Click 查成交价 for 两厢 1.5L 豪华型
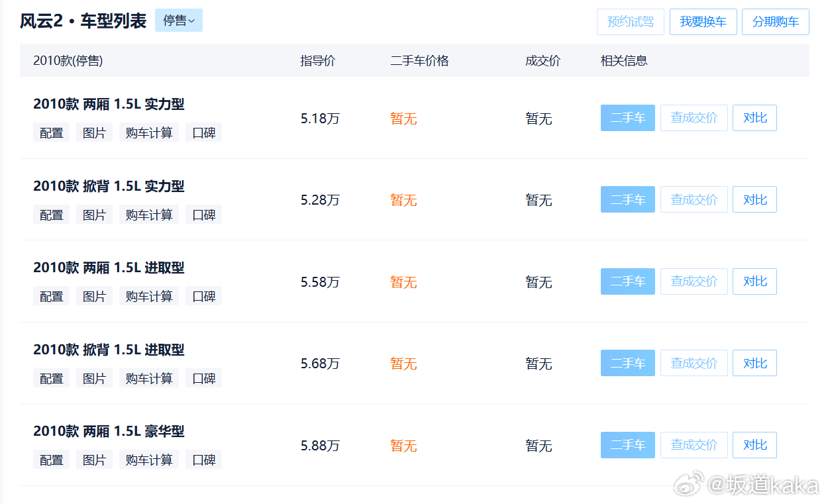 point(694,445)
